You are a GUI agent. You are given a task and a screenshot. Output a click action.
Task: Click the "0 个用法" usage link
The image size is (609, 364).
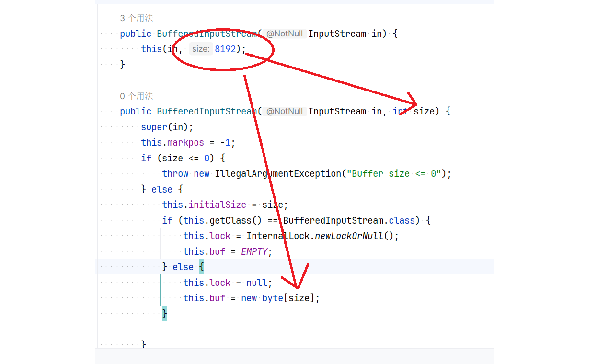pyautogui.click(x=136, y=96)
